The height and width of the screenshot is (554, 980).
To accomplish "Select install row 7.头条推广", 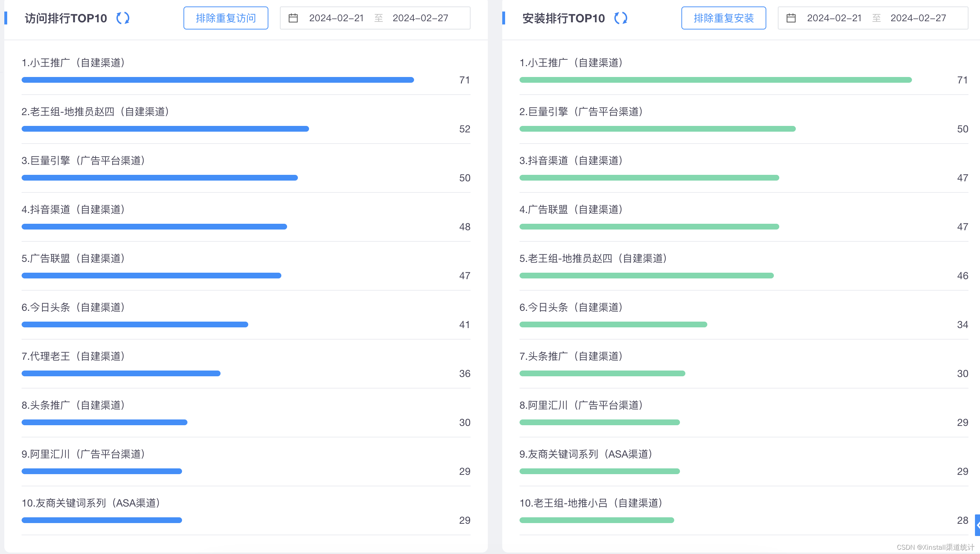I will click(744, 364).
